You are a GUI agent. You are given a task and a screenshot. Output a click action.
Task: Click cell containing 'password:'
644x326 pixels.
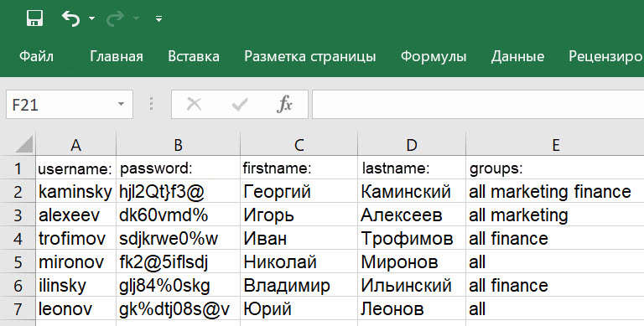click(x=178, y=168)
